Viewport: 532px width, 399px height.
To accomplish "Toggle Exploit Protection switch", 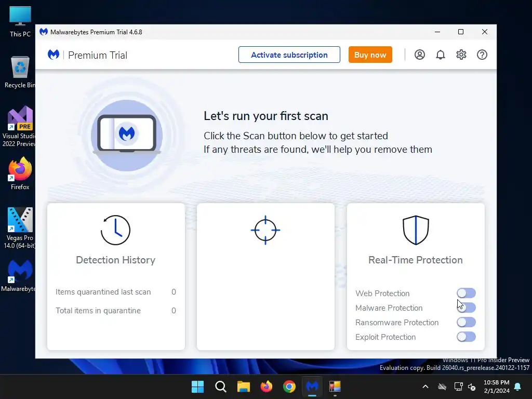I will pos(466,337).
